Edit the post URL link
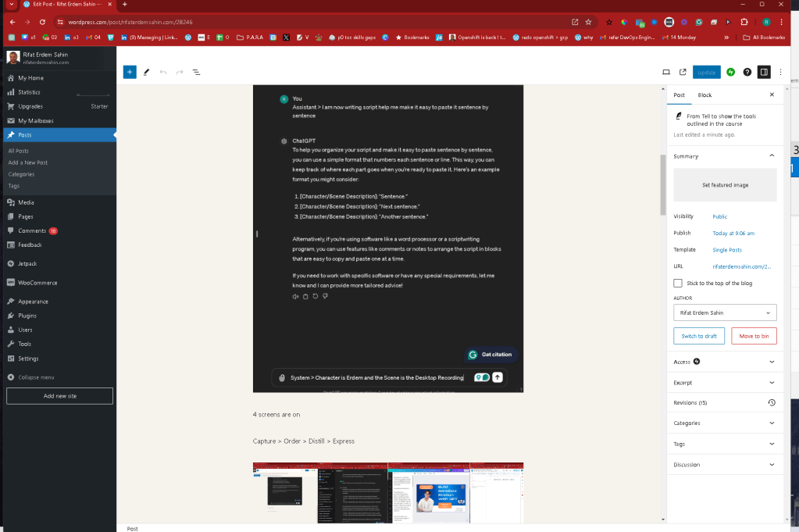This screenshot has height=532, width=799. 741,266
